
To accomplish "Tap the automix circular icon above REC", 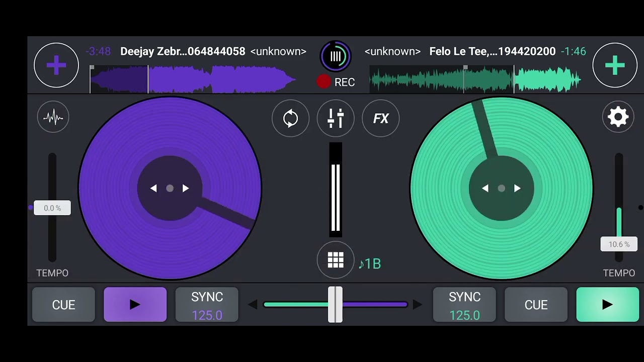I will pyautogui.click(x=336, y=56).
